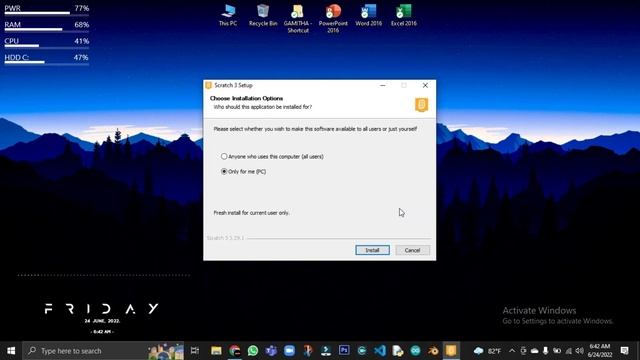Select Word 2016 desktop shortcut
Screen dimensions: 640x360
click(x=368, y=16)
